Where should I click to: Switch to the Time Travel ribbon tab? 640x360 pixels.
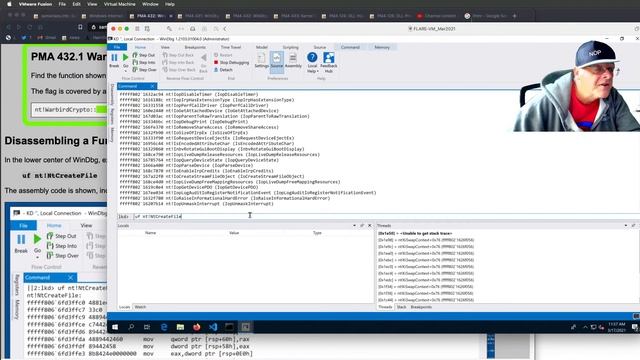click(x=231, y=47)
